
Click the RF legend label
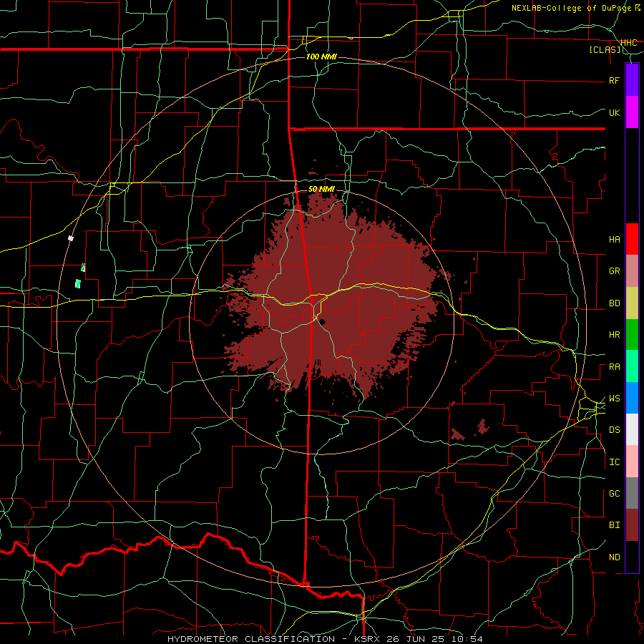(x=614, y=80)
